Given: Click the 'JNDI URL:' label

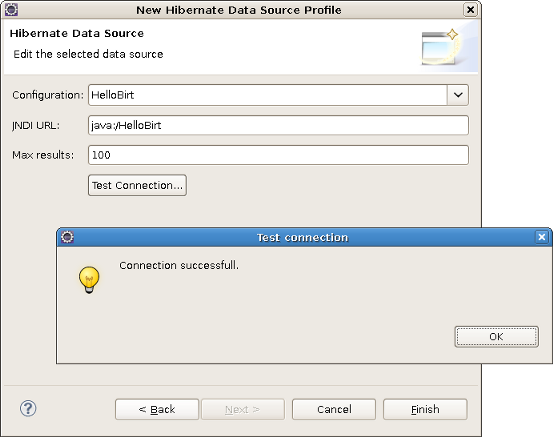Looking at the screenshot, I should tap(36, 126).
